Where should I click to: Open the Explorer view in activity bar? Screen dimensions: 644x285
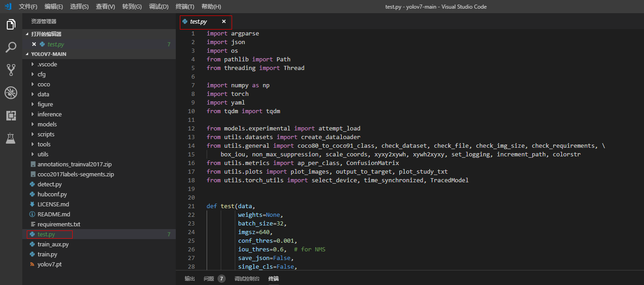click(11, 25)
